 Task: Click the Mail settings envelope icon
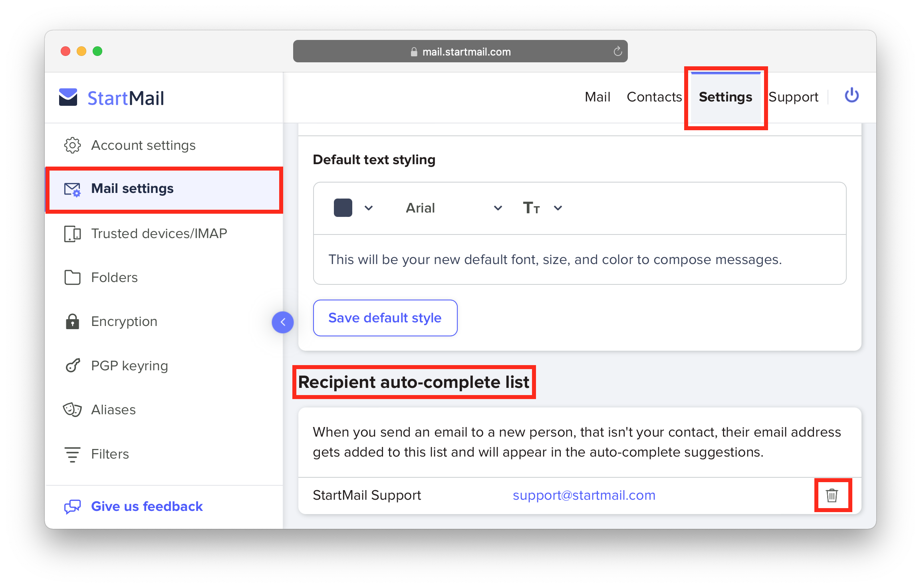point(72,189)
